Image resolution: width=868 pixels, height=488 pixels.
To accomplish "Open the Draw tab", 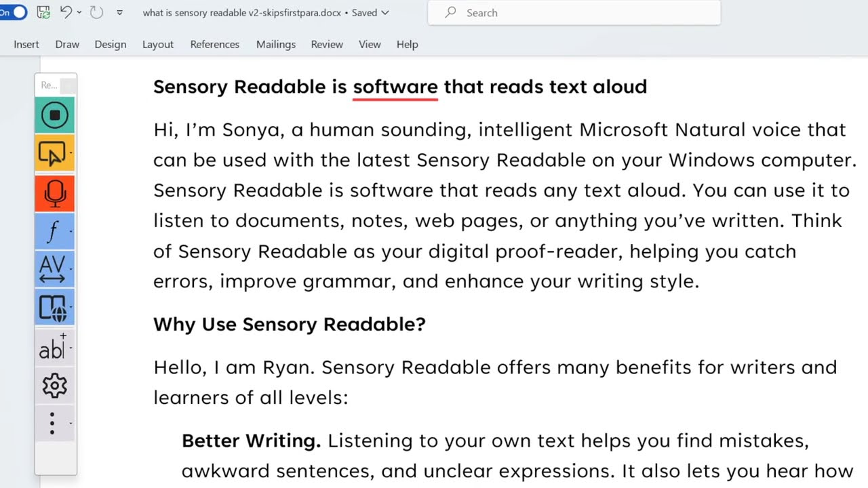I will (x=67, y=44).
